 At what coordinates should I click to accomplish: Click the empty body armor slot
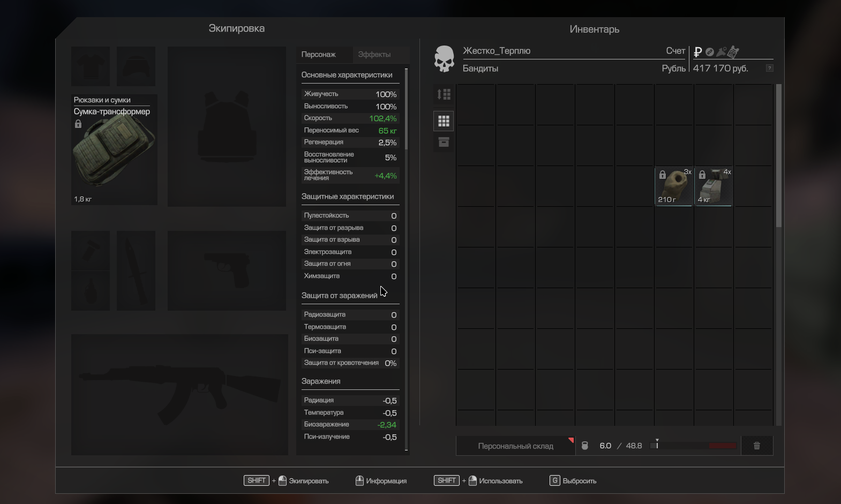227,126
